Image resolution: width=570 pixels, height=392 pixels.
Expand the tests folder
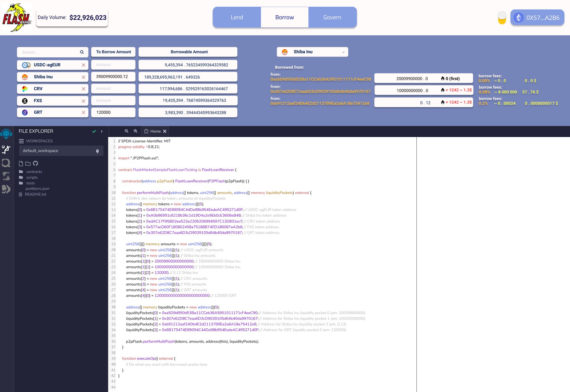tap(27, 183)
